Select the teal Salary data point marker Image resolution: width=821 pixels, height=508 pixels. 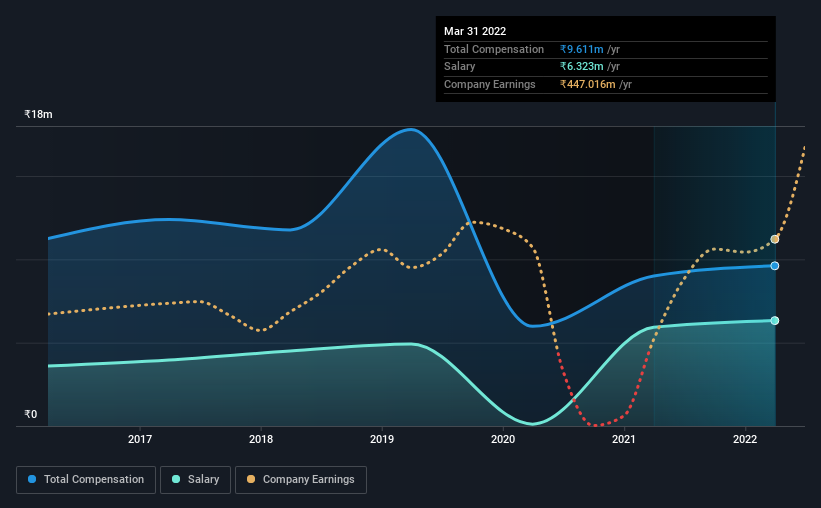point(774,321)
